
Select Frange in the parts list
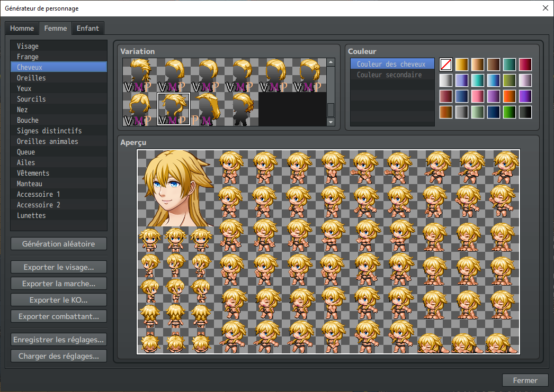(x=59, y=57)
